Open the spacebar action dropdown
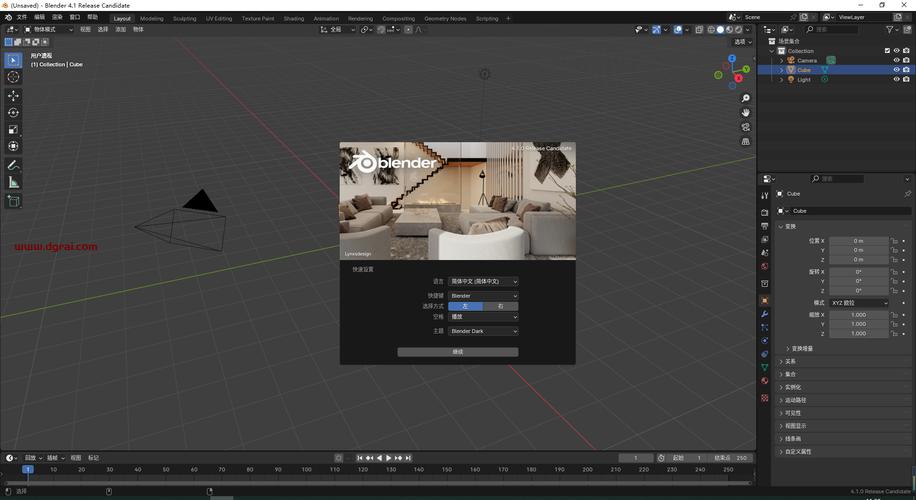916x500 pixels. pyautogui.click(x=483, y=317)
